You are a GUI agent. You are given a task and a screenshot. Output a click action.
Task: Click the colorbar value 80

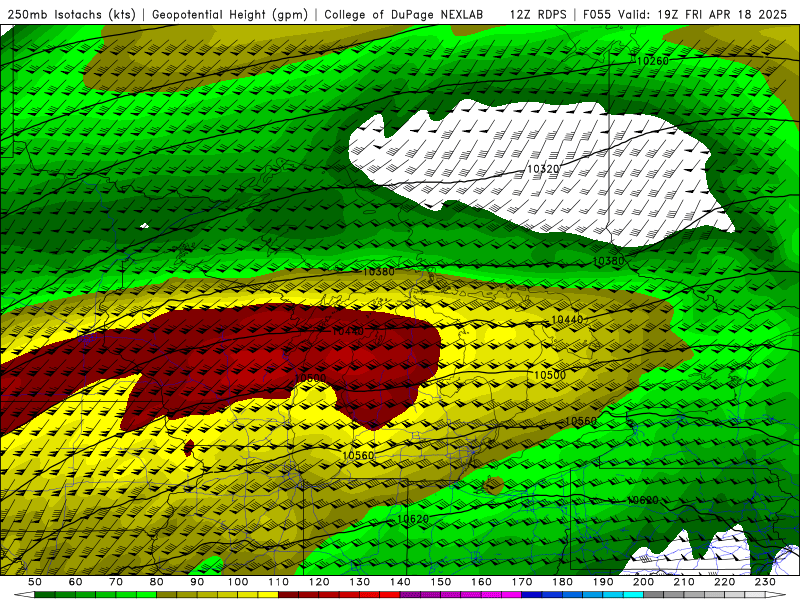(x=157, y=582)
